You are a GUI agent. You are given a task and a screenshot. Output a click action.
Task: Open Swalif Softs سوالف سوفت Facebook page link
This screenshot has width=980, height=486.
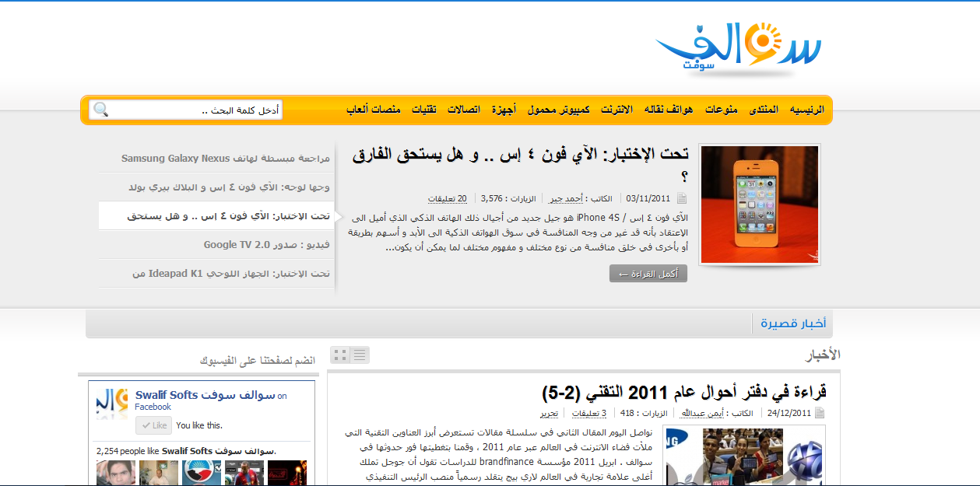click(x=205, y=395)
